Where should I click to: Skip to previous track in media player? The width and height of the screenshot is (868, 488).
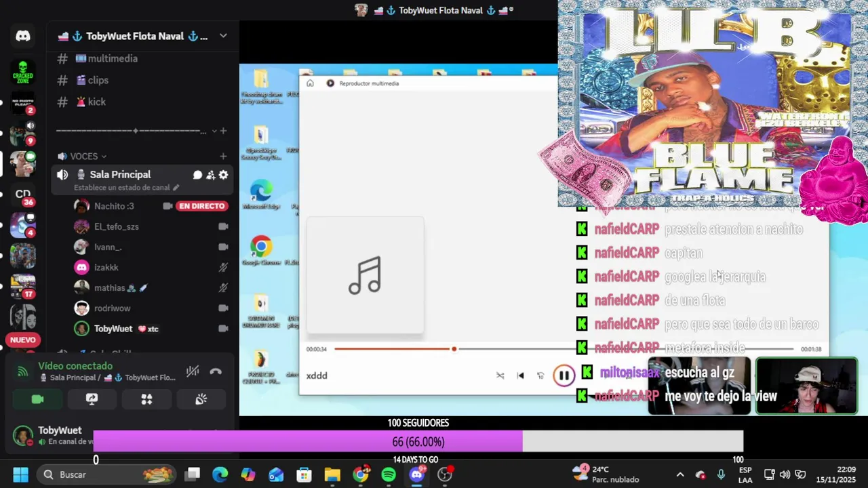[520, 375]
